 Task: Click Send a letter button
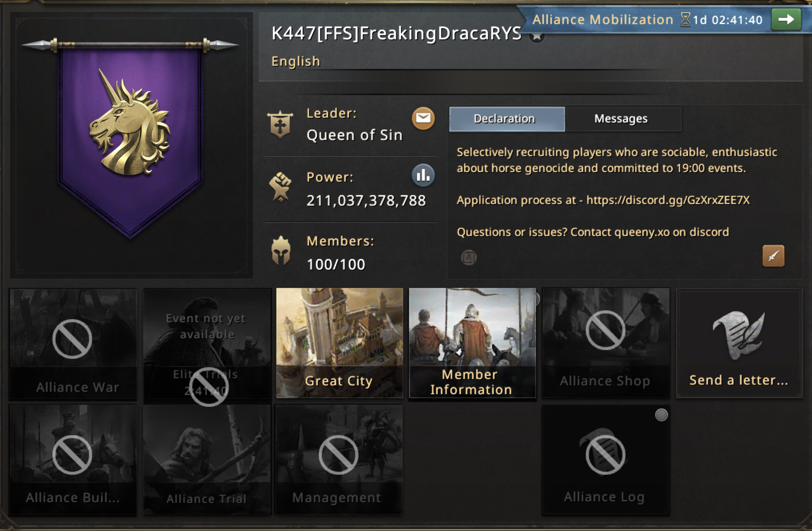tap(739, 343)
